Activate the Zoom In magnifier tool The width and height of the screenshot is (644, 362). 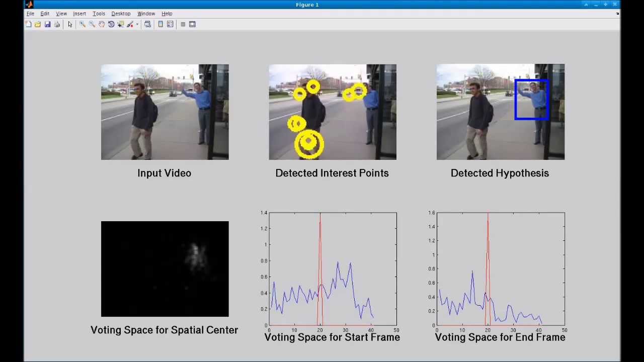click(83, 24)
